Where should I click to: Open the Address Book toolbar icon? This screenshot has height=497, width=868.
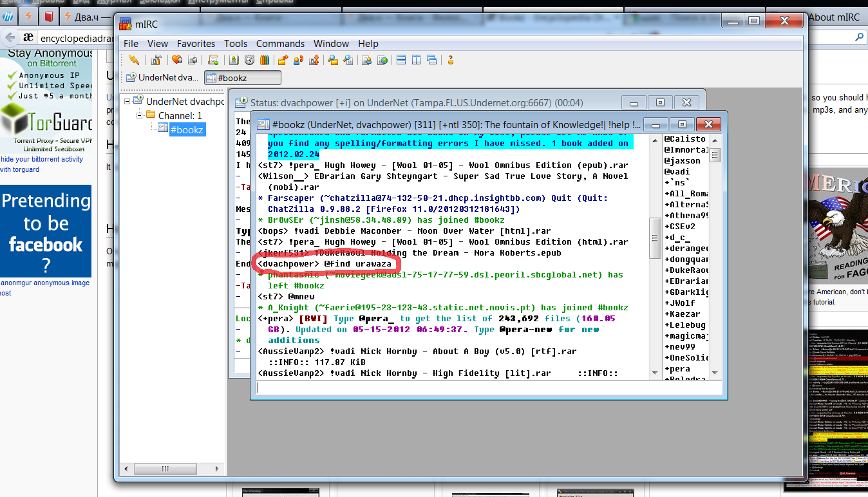[x=234, y=60]
